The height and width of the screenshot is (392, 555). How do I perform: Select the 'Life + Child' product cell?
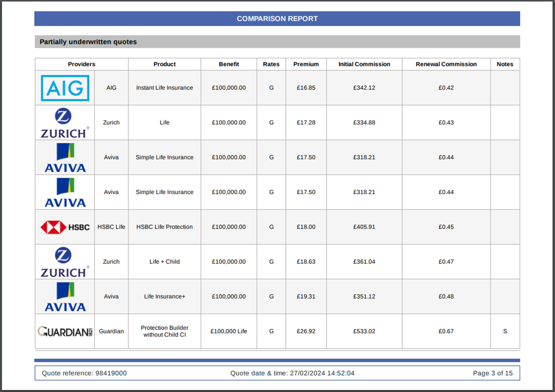[165, 262]
